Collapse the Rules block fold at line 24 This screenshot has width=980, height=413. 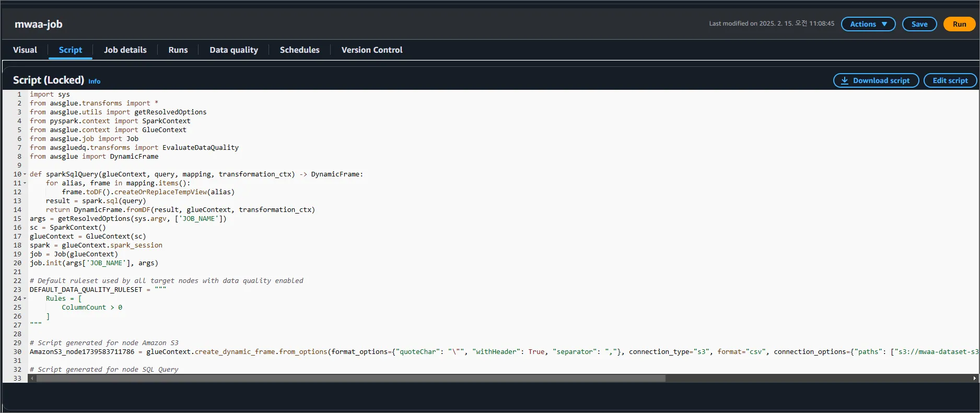(25, 299)
